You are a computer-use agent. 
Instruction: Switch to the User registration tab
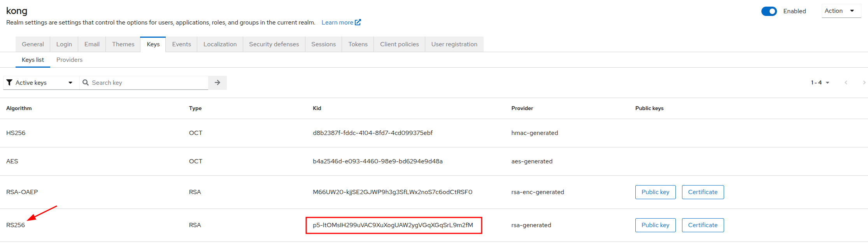tap(454, 44)
